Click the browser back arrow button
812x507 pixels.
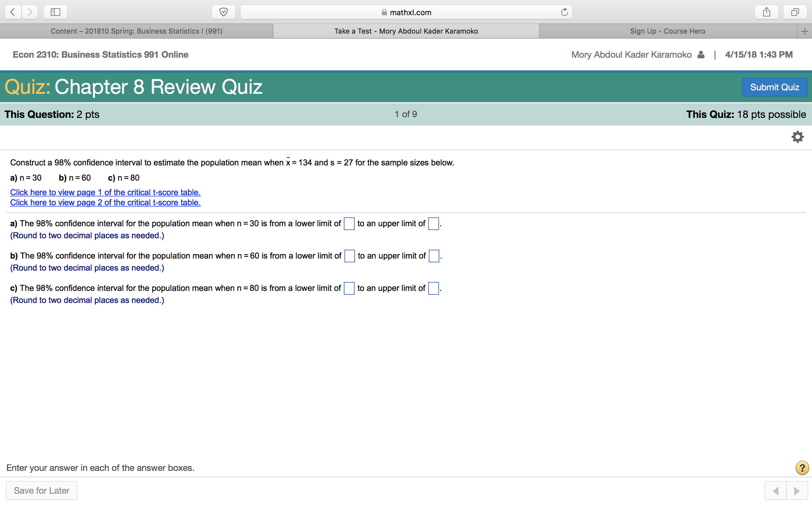tap(13, 12)
